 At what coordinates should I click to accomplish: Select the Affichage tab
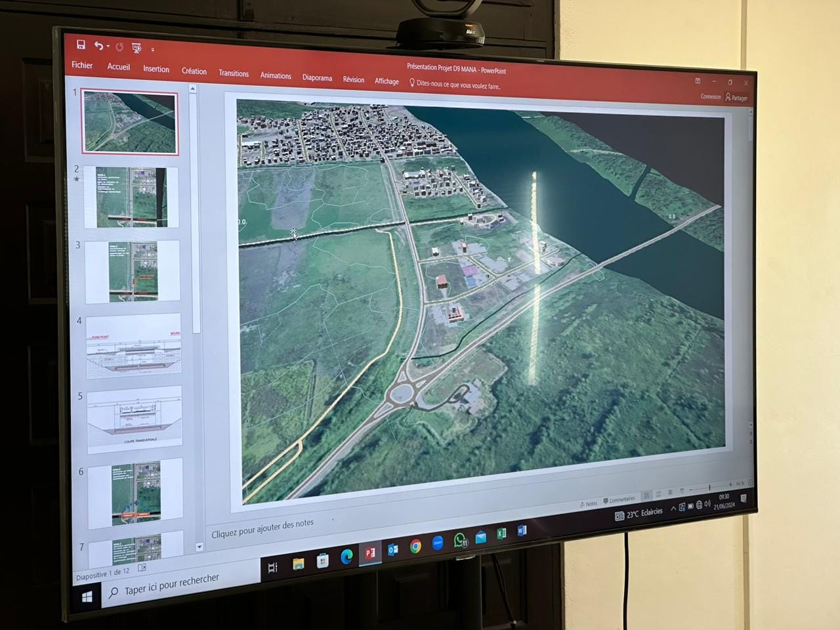pos(387,81)
